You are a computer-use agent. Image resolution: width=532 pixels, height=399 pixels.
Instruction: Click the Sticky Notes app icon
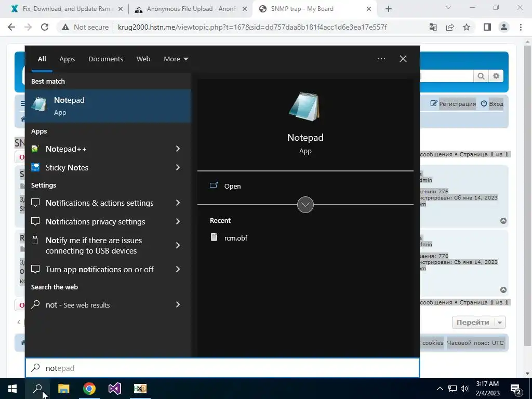coord(35,167)
